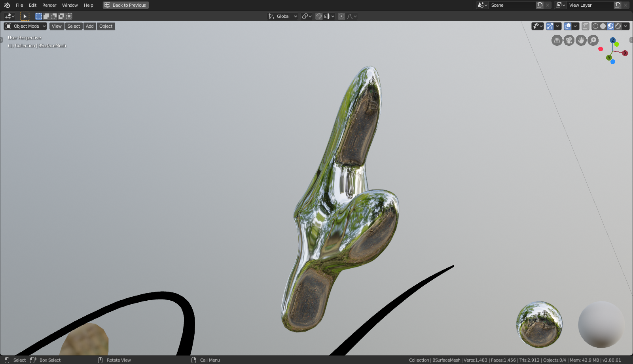Open the Object Mode dropdown
633x364 pixels.
(x=26, y=26)
